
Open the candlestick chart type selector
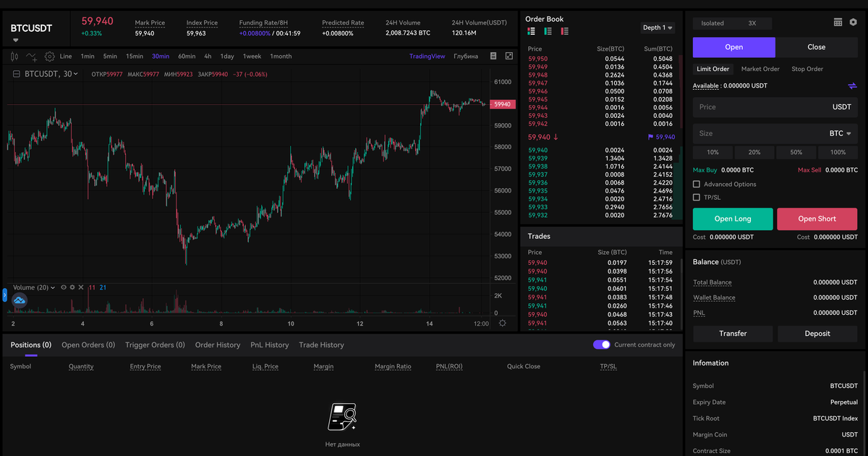point(14,56)
